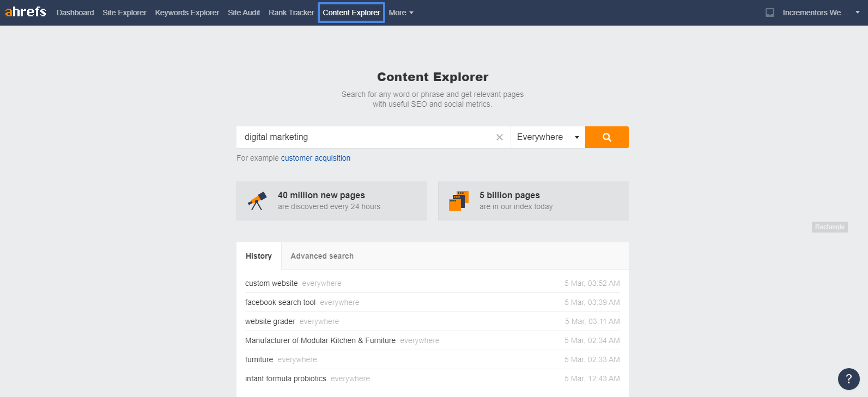This screenshot has height=397, width=868.
Task: Click the 40 million new pages heading
Action: [321, 195]
